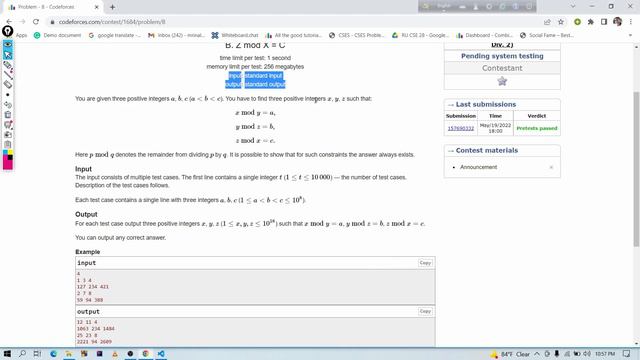640x360 pixels.
Task: Choose the brush size dot in annotation toolbar
Action: pos(8,95)
